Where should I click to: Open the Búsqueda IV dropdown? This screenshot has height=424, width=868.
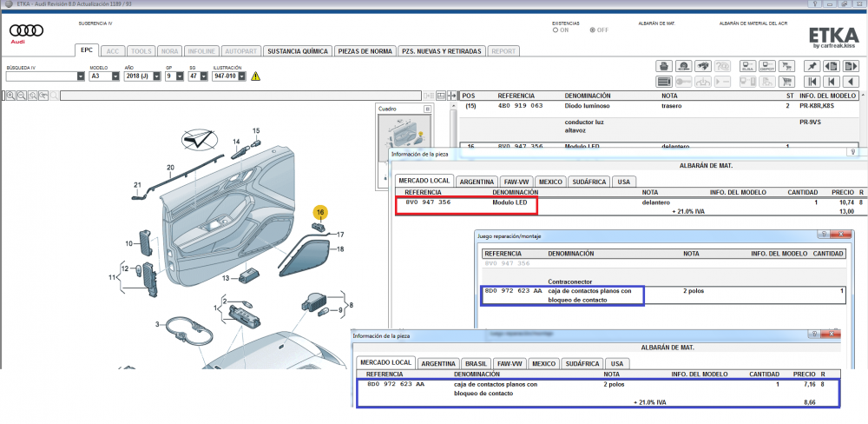tap(81, 76)
